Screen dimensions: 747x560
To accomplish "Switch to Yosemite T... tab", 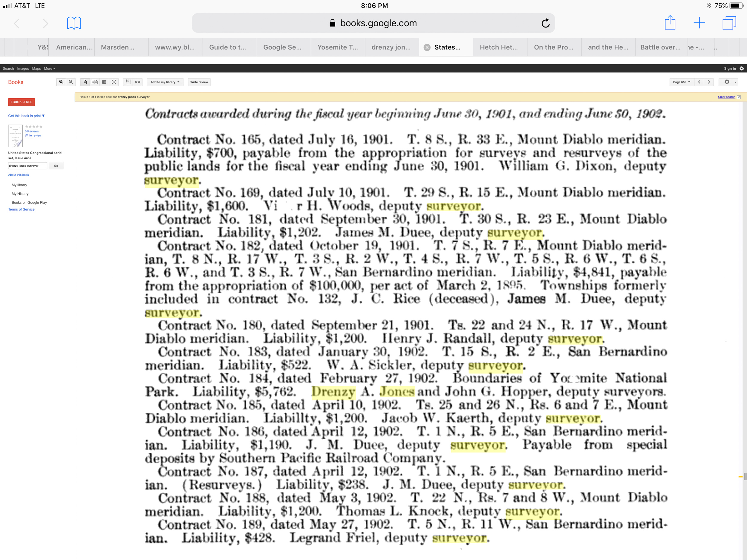I will (338, 47).
